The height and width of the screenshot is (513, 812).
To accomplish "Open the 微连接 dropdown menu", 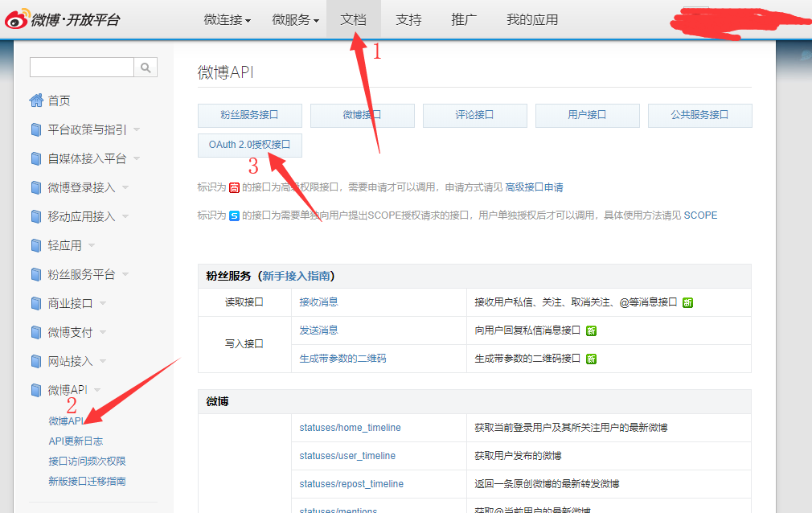I will click(x=228, y=19).
